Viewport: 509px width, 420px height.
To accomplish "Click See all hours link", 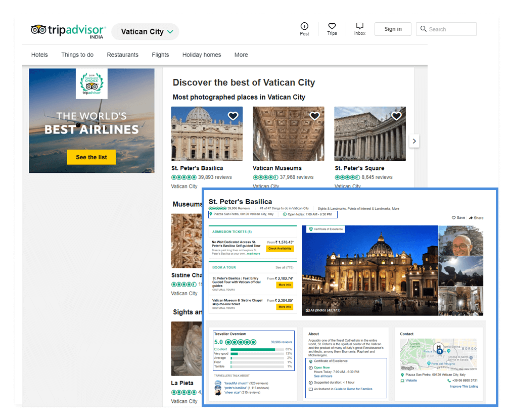I will pyautogui.click(x=323, y=376).
